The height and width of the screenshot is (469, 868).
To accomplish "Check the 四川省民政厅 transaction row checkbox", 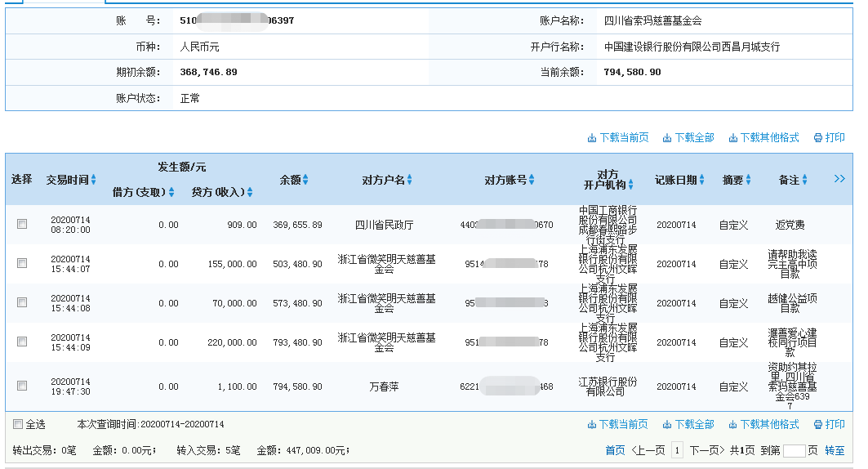I will pyautogui.click(x=22, y=224).
